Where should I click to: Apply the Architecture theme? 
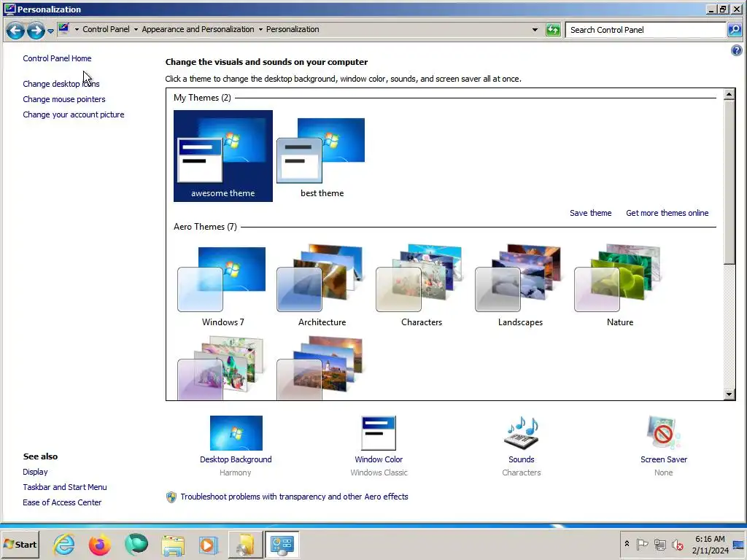coord(322,285)
